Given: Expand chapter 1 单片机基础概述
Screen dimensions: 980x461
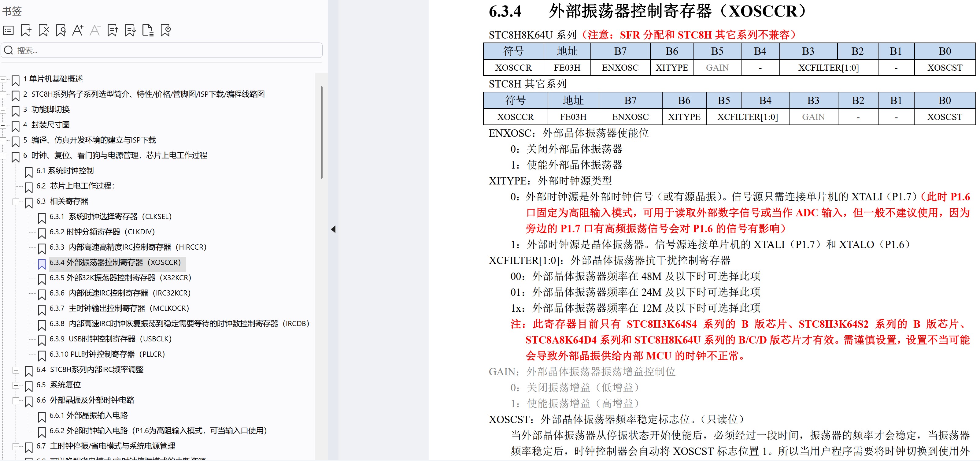Looking at the screenshot, I should 3,80.
